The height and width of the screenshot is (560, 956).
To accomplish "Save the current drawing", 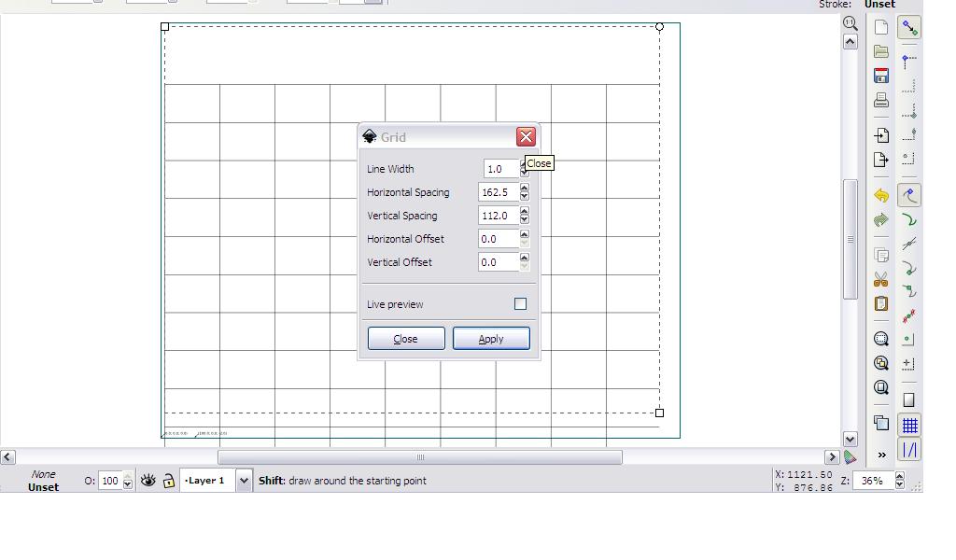I will [x=880, y=77].
